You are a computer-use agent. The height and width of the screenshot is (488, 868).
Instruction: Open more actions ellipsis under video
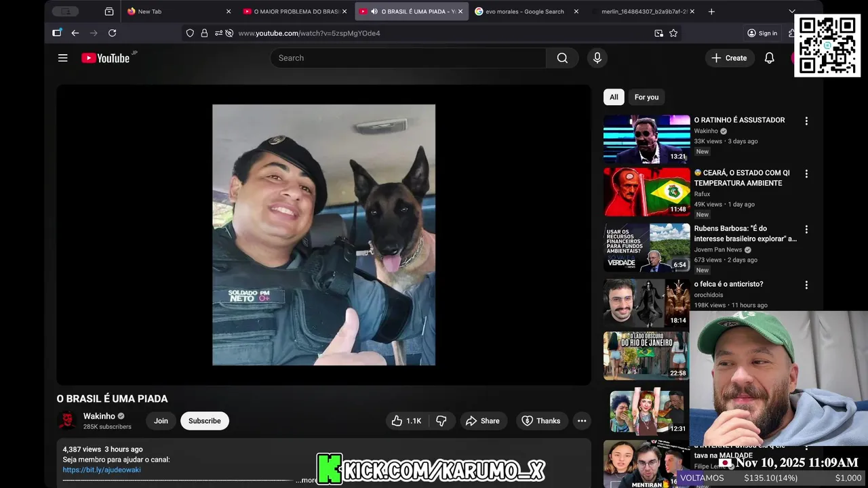(582, 421)
